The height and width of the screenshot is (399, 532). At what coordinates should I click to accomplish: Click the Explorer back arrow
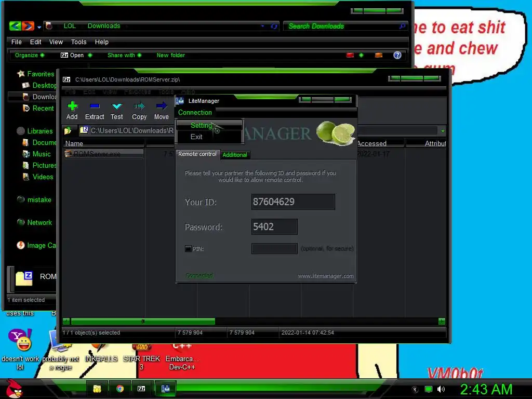pyautogui.click(x=15, y=26)
